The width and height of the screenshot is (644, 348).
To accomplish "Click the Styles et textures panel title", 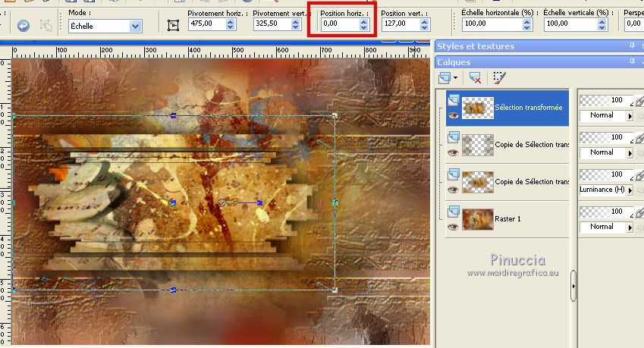I will (x=475, y=46).
